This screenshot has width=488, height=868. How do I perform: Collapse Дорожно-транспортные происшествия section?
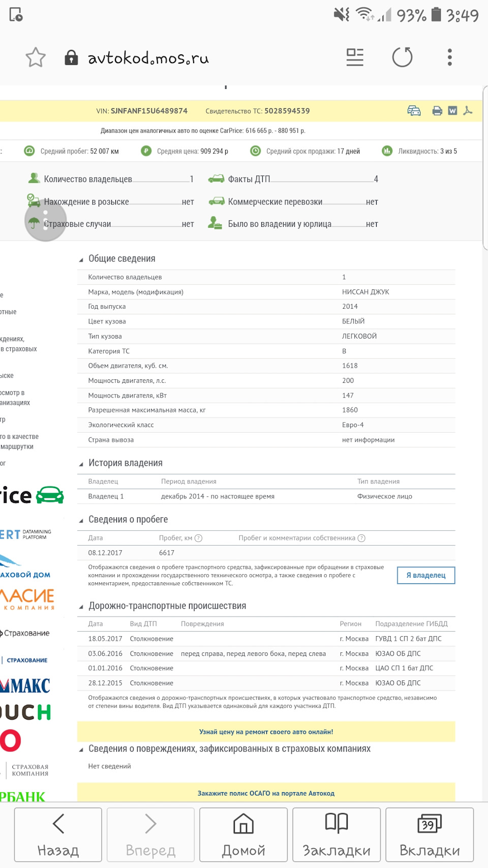coord(81,607)
